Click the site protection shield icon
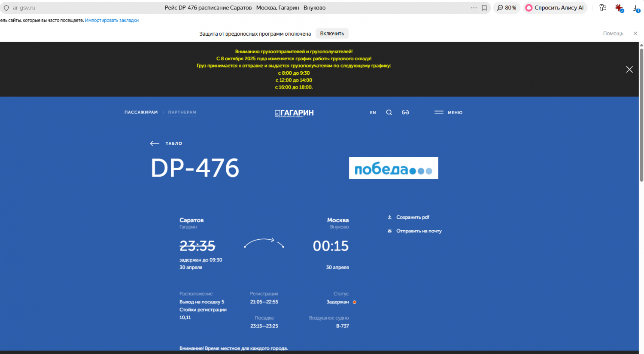Image resolution: width=644 pixels, height=354 pixels. pyautogui.click(x=6, y=8)
